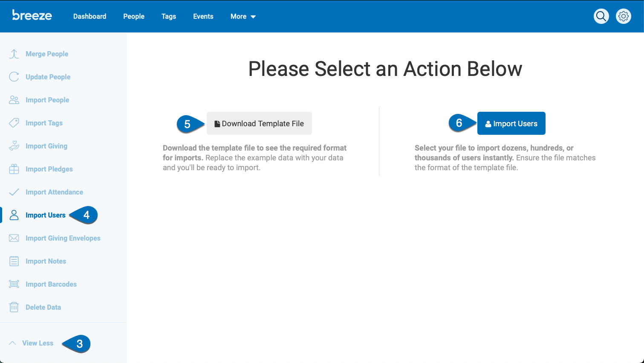Click the "Please Select an Action Below" heading
Image resolution: width=644 pixels, height=363 pixels.
click(385, 69)
